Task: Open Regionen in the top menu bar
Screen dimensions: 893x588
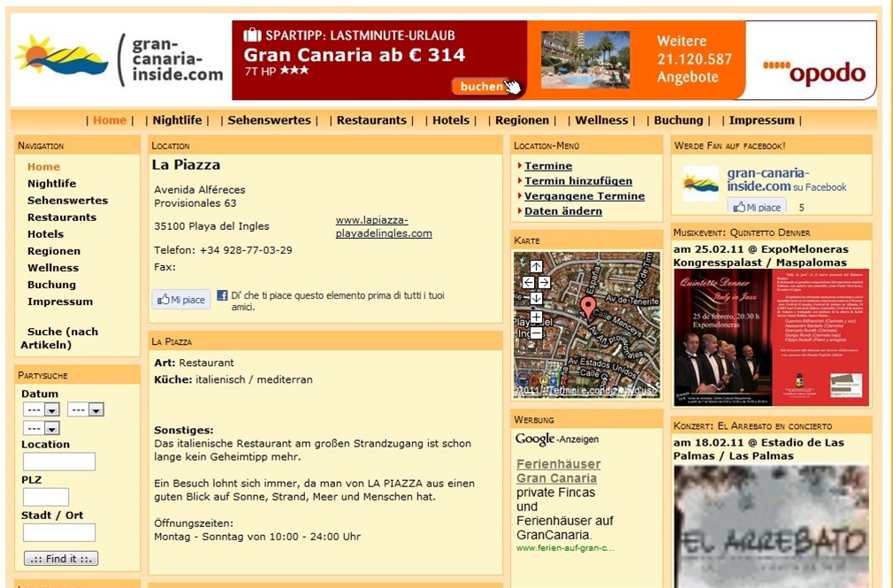Action: [523, 120]
